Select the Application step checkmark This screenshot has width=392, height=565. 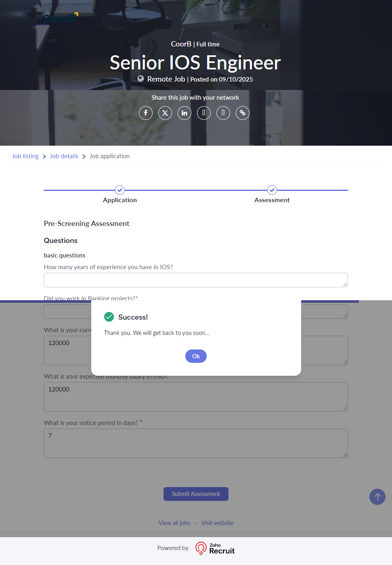pyautogui.click(x=120, y=190)
